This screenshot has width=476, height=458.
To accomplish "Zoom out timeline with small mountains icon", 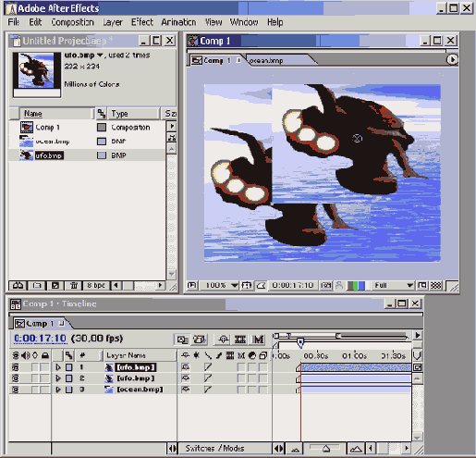I will tap(295, 450).
